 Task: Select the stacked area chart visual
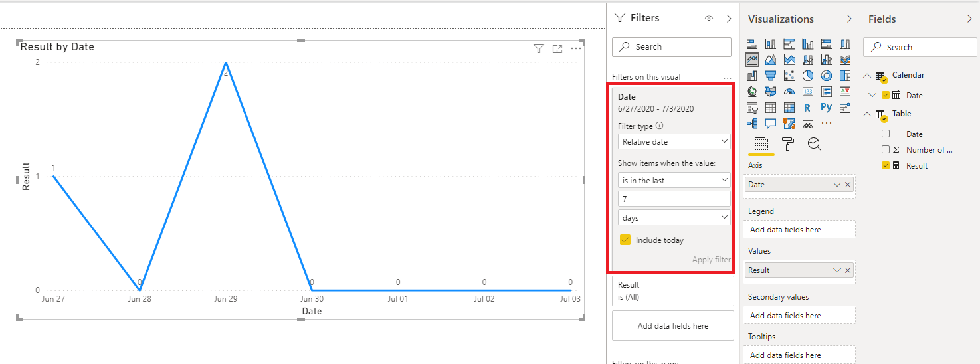point(789,60)
